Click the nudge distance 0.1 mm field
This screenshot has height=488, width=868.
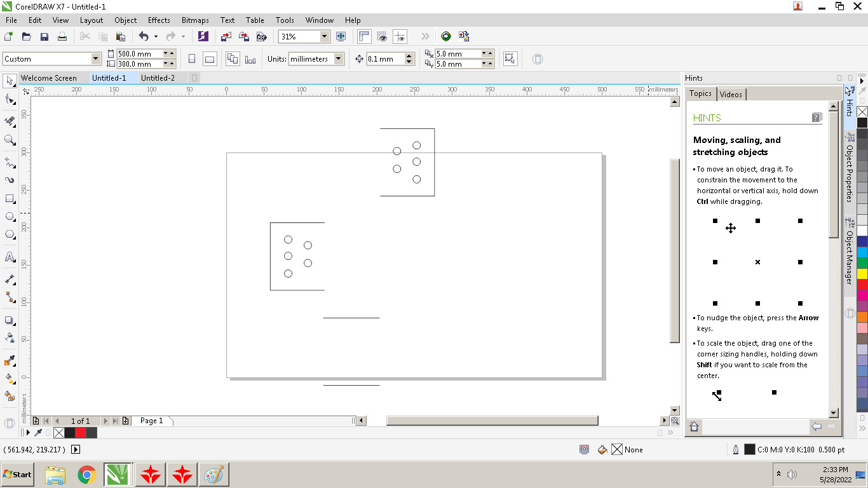click(385, 59)
